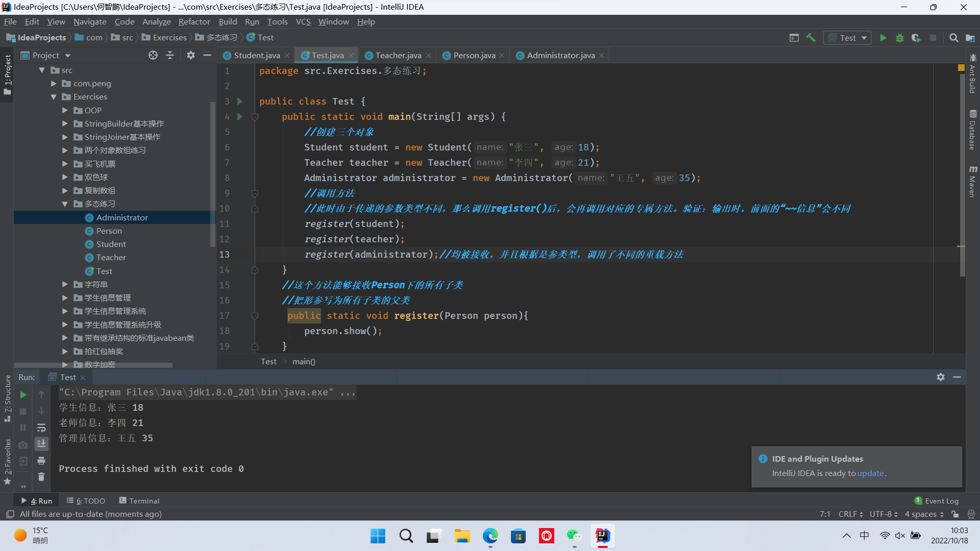
Task: Open Search Everywhere magnifier icon
Action: (x=953, y=38)
